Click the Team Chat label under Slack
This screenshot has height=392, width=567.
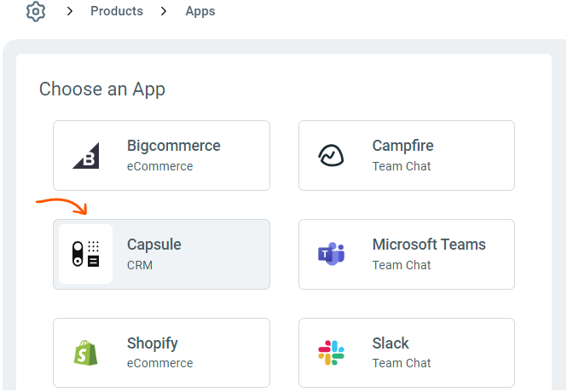402,363
